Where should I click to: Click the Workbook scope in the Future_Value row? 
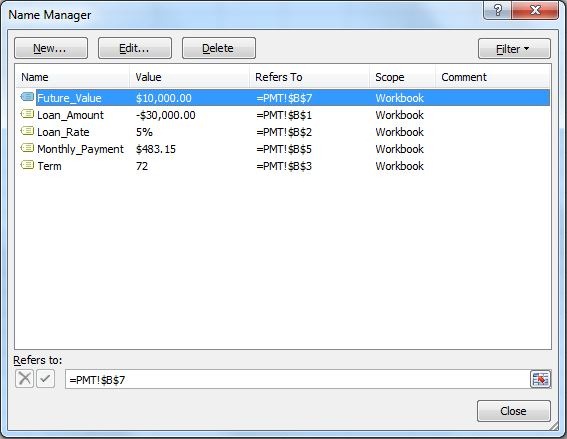[x=400, y=98]
